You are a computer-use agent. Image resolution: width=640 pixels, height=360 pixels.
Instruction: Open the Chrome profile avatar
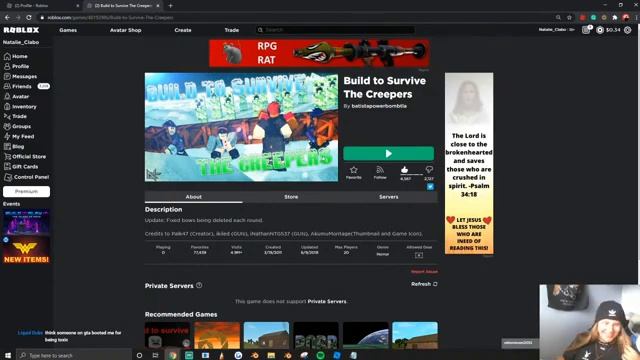click(626, 18)
